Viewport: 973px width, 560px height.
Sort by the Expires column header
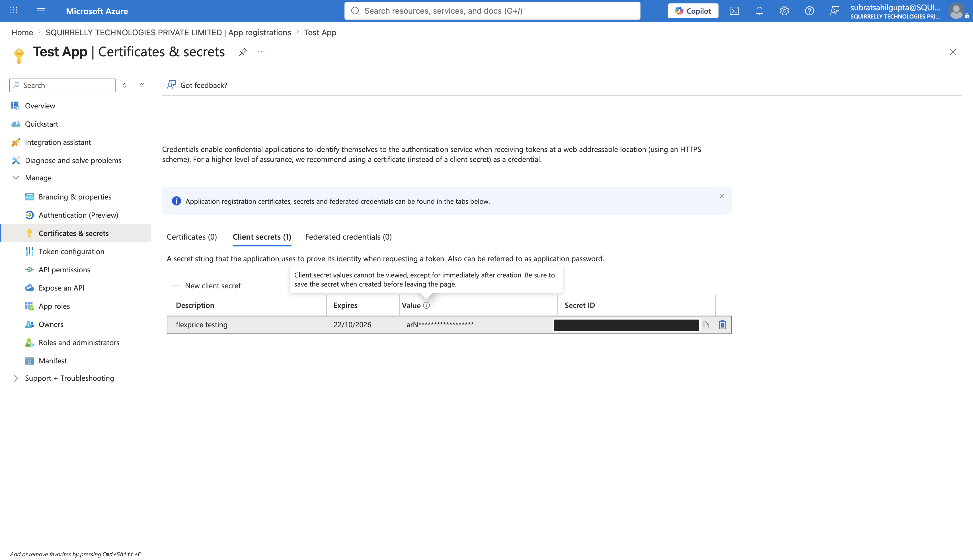coord(345,305)
